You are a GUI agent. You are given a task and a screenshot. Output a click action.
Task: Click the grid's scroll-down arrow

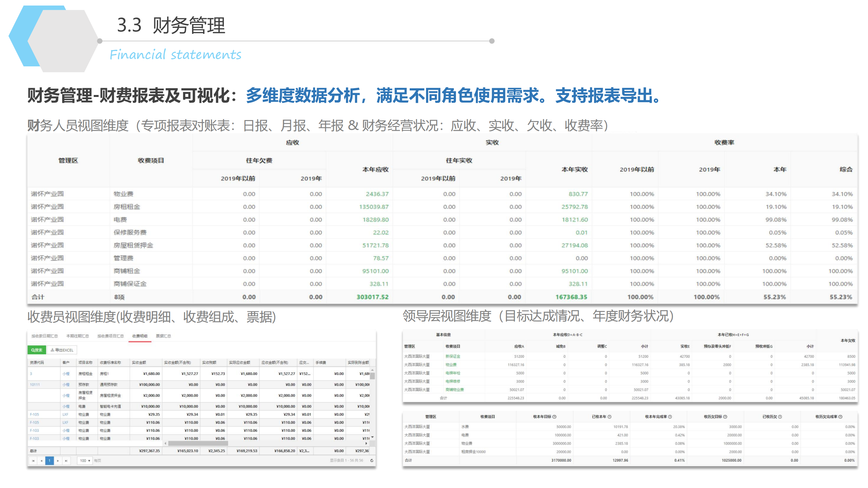[372, 437]
